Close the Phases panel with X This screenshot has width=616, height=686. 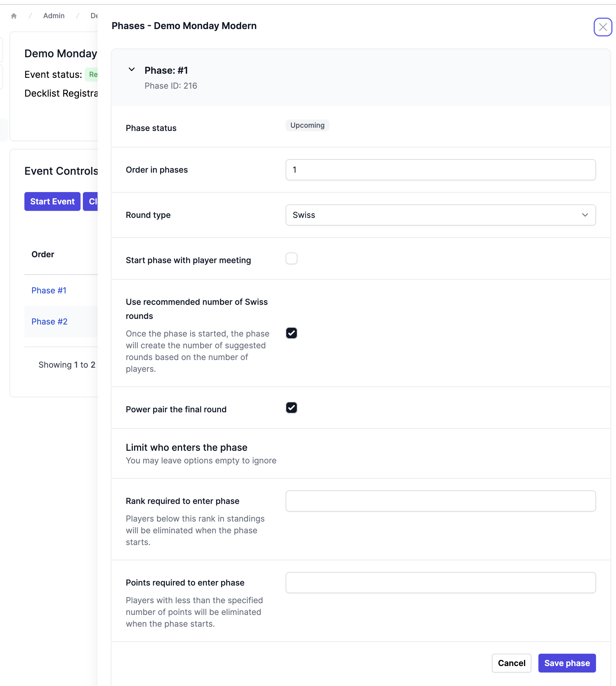(x=602, y=27)
